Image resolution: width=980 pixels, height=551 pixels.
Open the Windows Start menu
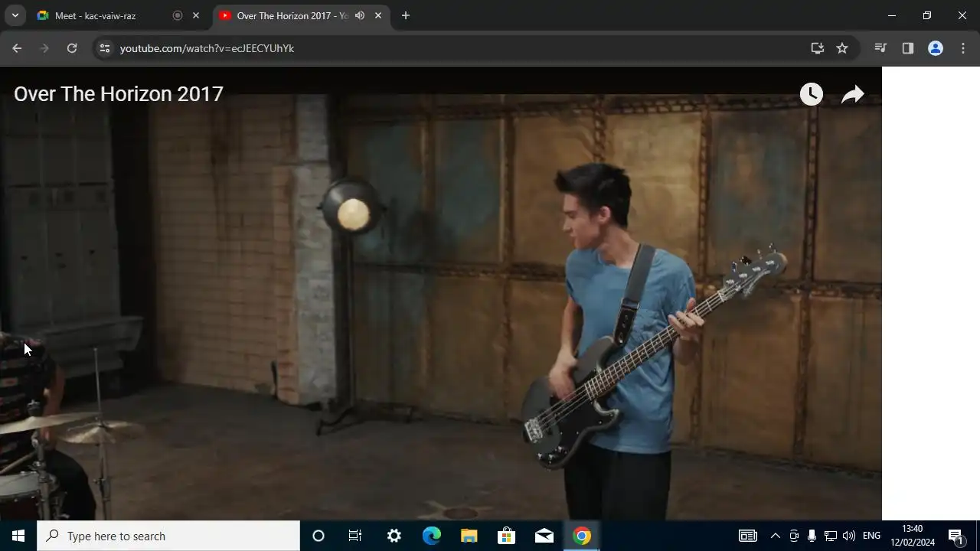(x=18, y=536)
